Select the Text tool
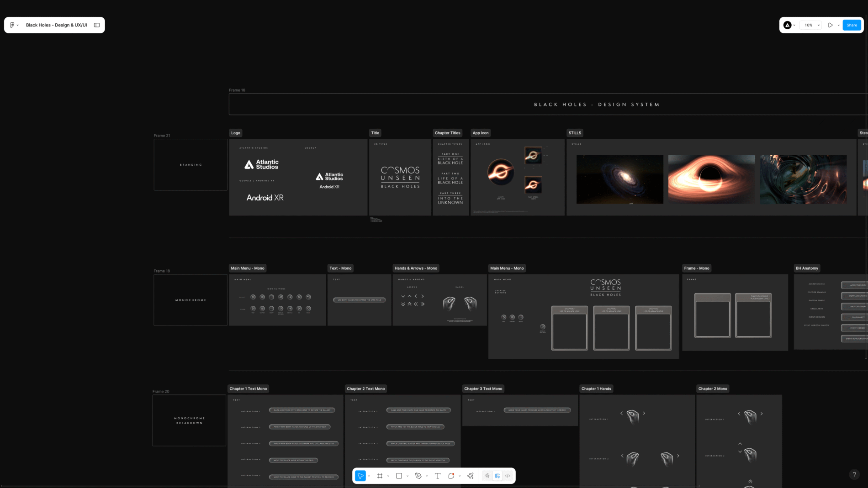Image resolution: width=868 pixels, height=488 pixels. pos(438,476)
